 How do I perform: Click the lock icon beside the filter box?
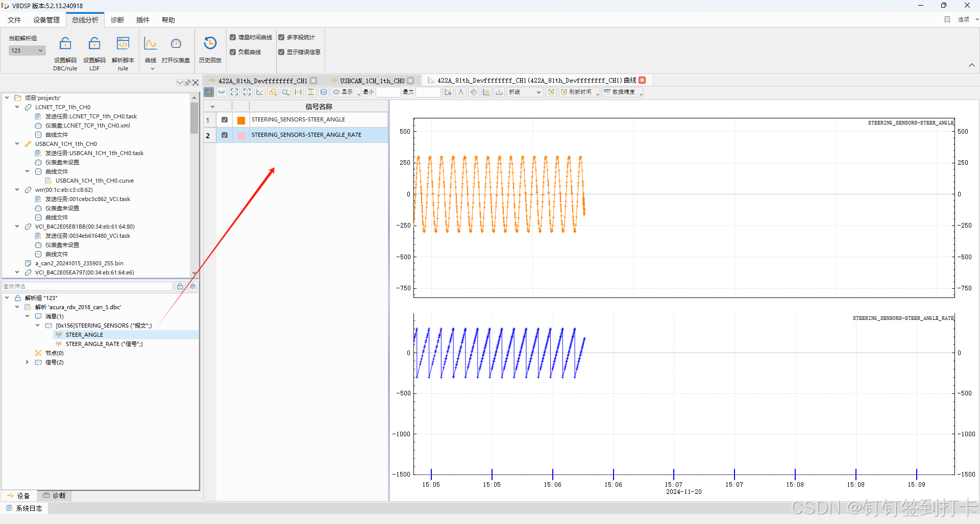tap(180, 286)
